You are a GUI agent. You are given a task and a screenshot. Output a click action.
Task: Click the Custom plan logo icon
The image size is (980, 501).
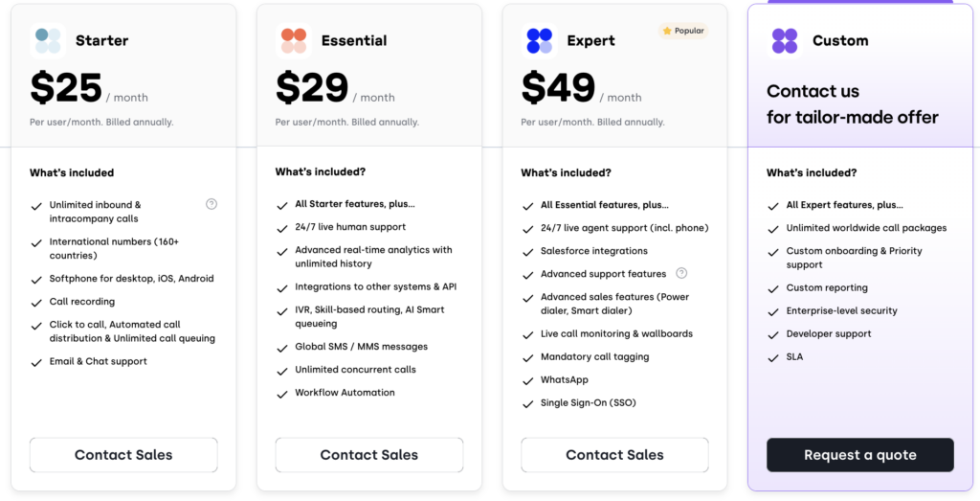click(x=785, y=41)
